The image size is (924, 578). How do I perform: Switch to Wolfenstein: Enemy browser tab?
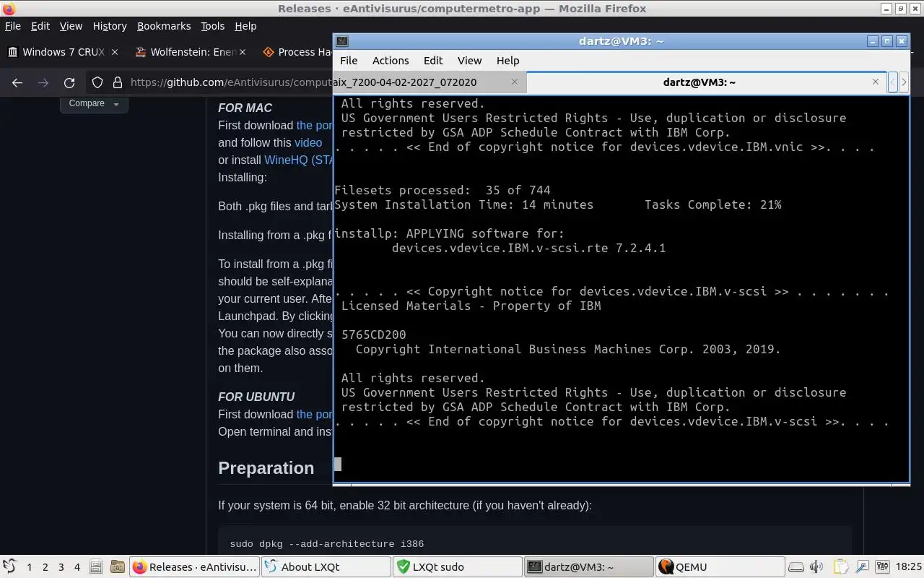point(191,52)
